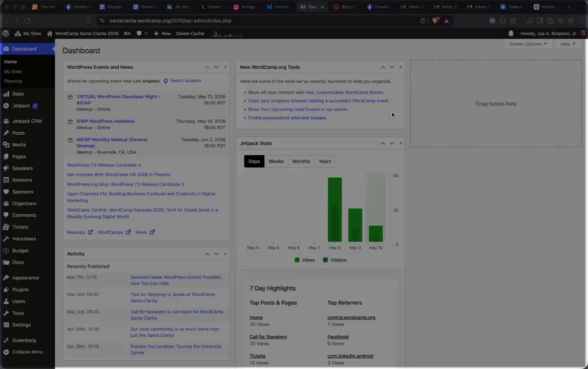Open Stats in the sidebar
The width and height of the screenshot is (588, 369).
pos(17,94)
